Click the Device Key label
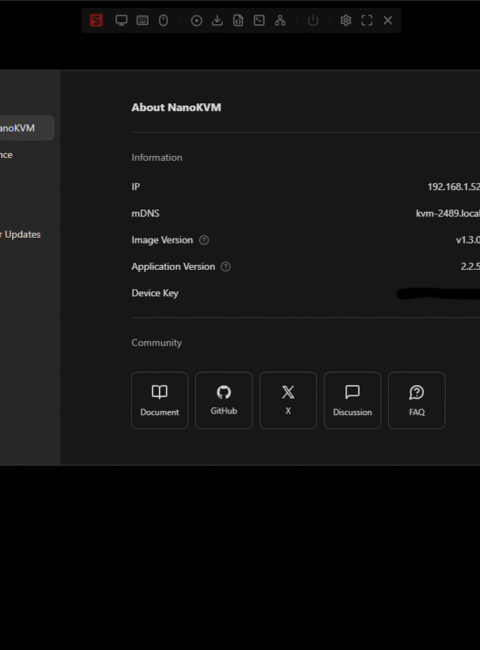This screenshot has height=650, width=480. pos(155,293)
